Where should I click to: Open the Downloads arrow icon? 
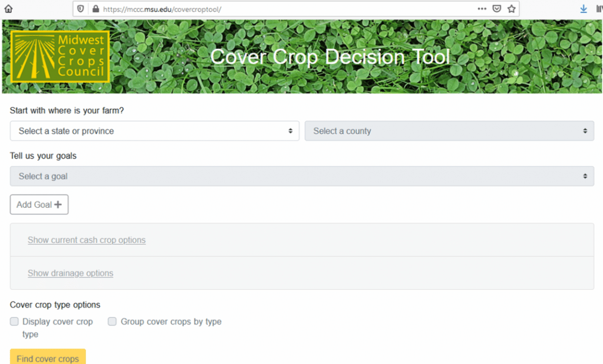click(584, 9)
